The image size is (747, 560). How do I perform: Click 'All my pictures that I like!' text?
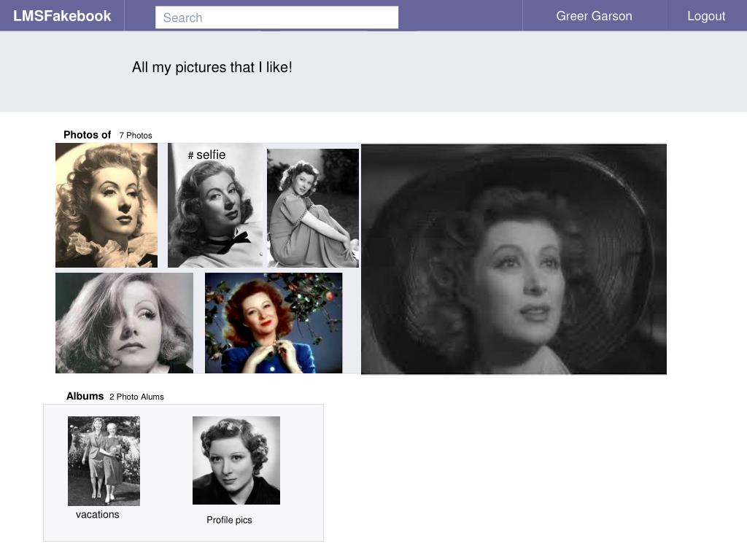click(x=212, y=67)
